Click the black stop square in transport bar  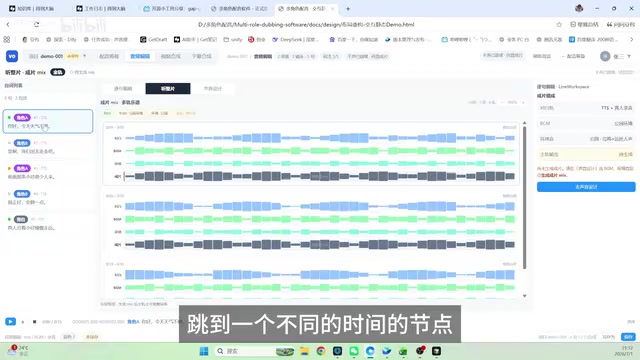pos(34,322)
